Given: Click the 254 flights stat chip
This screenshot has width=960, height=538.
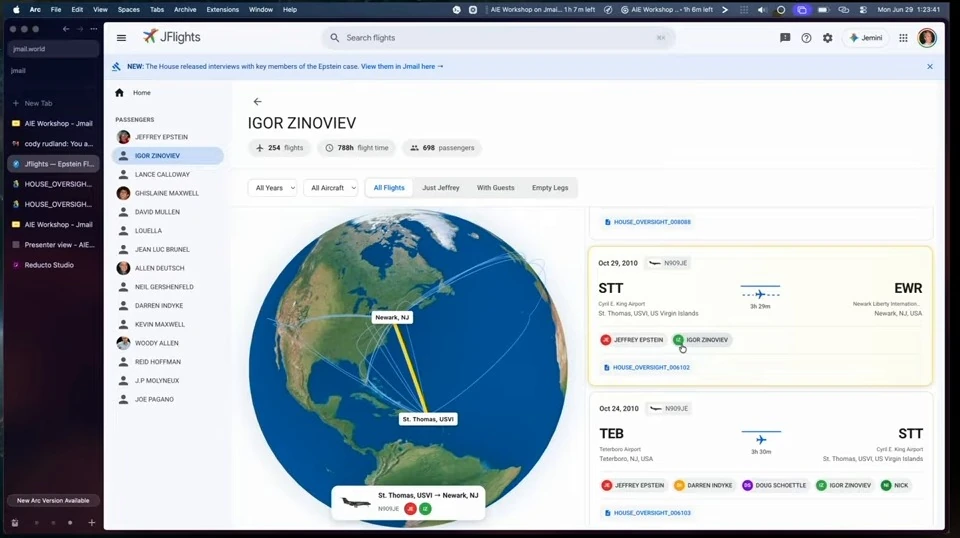Looking at the screenshot, I should (279, 148).
